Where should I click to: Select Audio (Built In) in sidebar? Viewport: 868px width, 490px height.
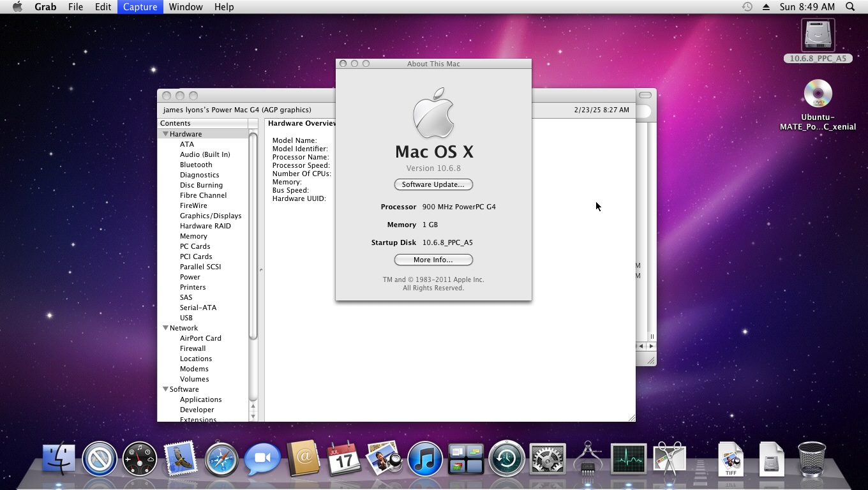click(x=205, y=154)
